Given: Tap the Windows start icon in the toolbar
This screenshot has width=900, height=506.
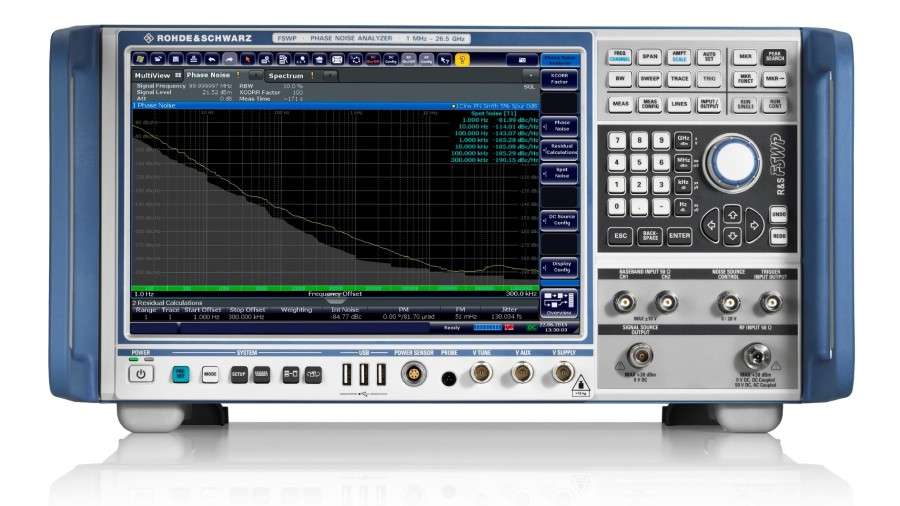Looking at the screenshot, I should pyautogui.click(x=139, y=59).
